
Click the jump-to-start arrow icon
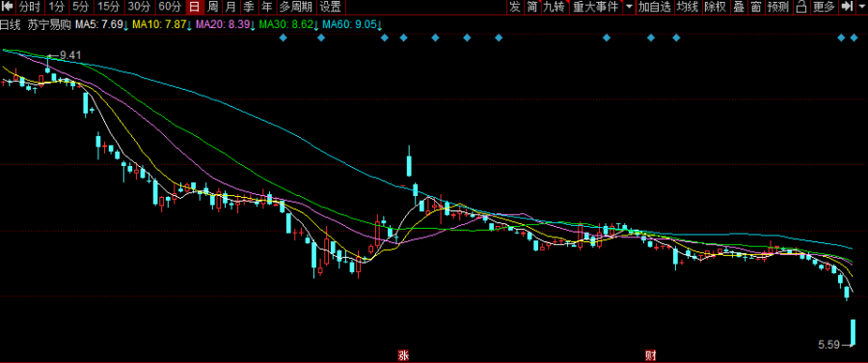(7, 7)
